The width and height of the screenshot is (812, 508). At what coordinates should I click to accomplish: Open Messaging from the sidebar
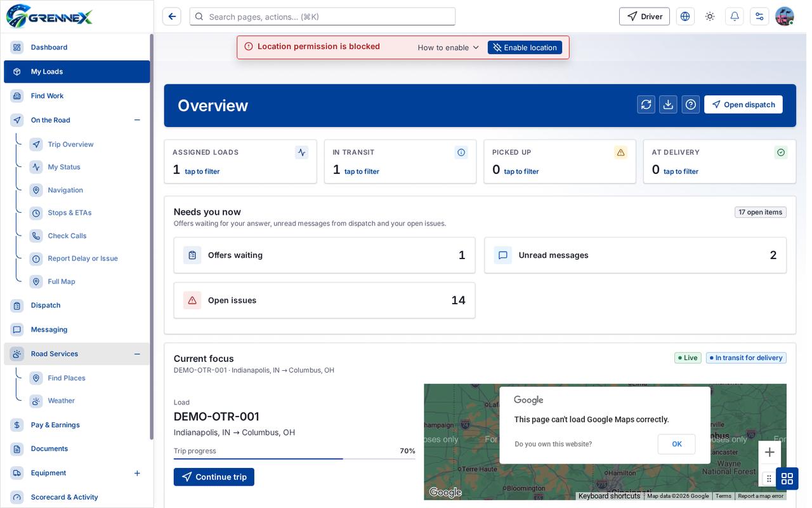pyautogui.click(x=77, y=330)
